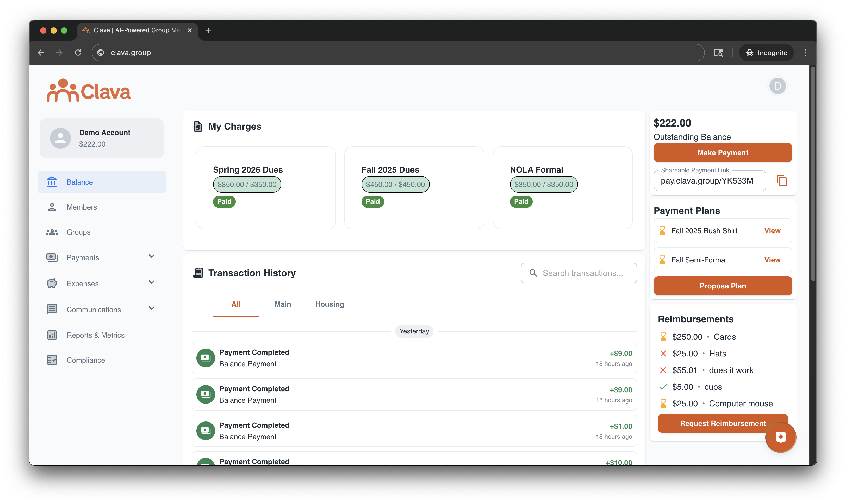The image size is (846, 504).
Task: Click the Members person icon
Action: (x=52, y=207)
